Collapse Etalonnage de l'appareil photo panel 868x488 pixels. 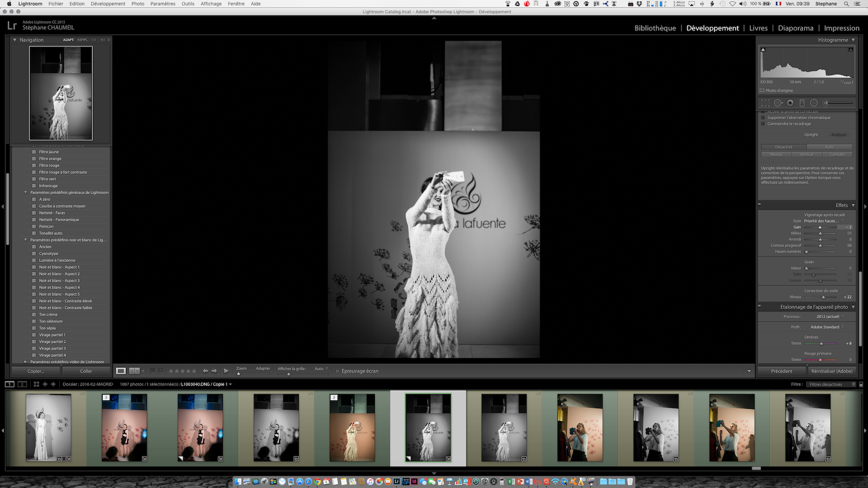tap(853, 307)
